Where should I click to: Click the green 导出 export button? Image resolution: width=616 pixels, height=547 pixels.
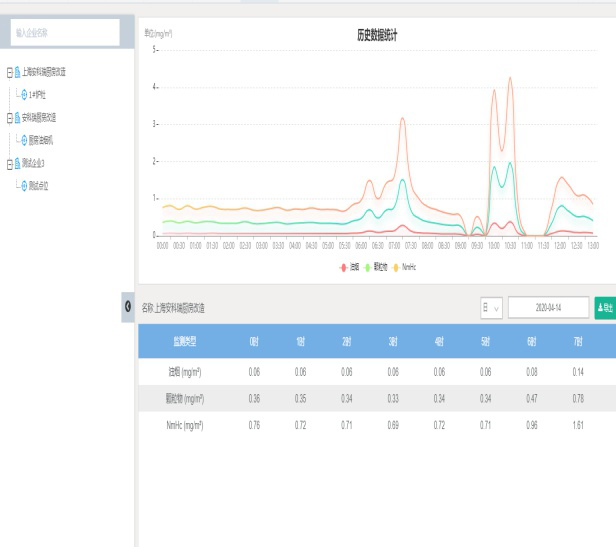coord(604,308)
